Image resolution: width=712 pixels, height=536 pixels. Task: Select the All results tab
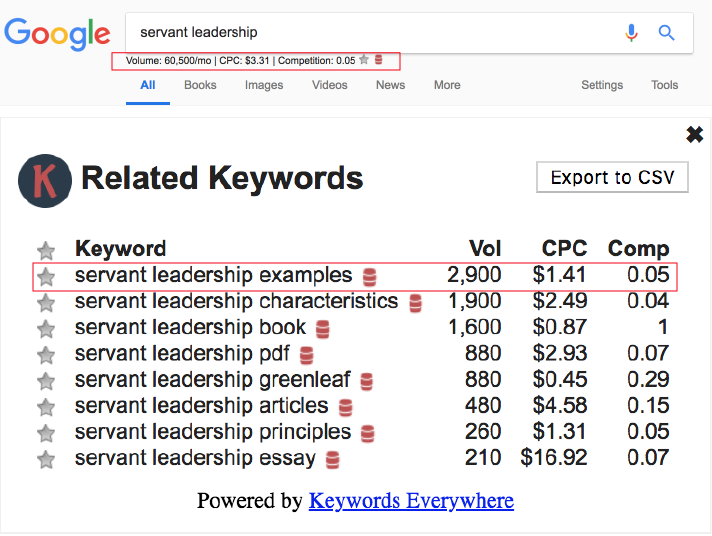(148, 85)
